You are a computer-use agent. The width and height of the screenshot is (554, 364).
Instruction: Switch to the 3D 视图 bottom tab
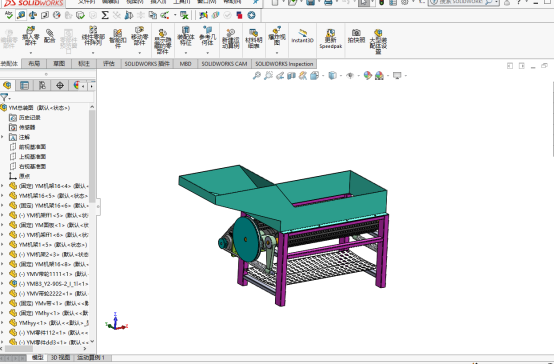[x=61, y=357]
